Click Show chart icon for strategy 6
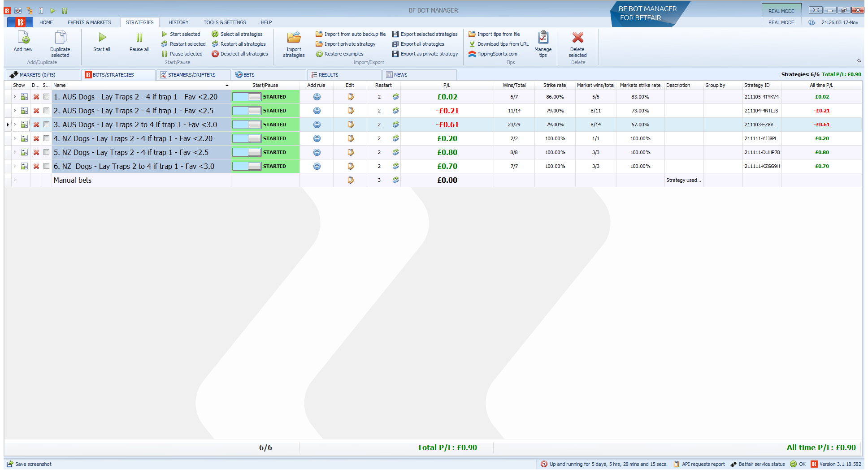 pyautogui.click(x=24, y=166)
